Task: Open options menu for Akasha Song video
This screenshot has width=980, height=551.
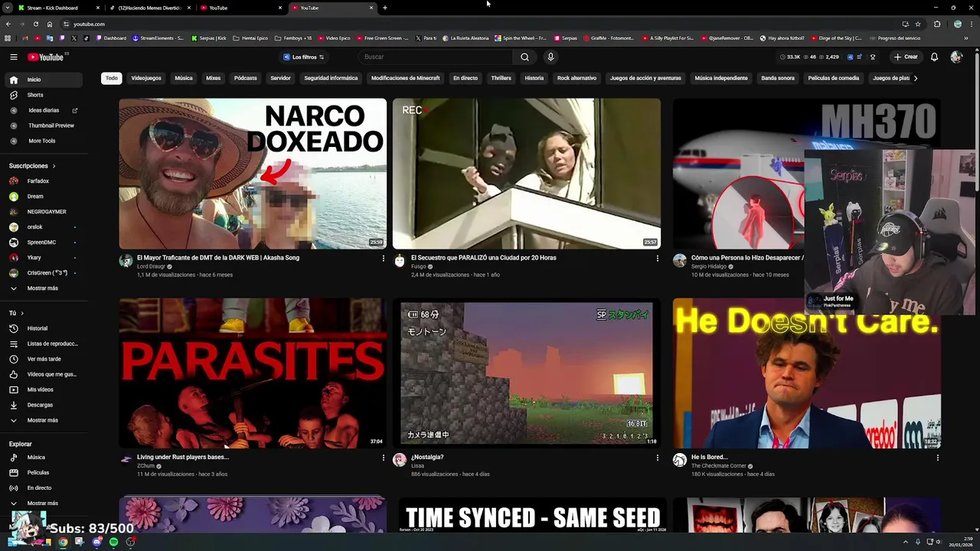Action: tap(384, 259)
